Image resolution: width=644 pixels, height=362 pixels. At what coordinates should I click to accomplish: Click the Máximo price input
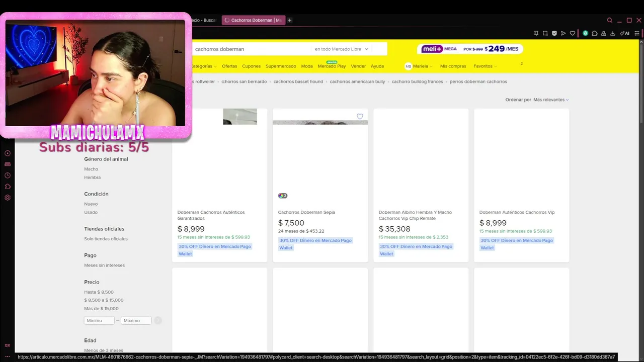pyautogui.click(x=136, y=320)
